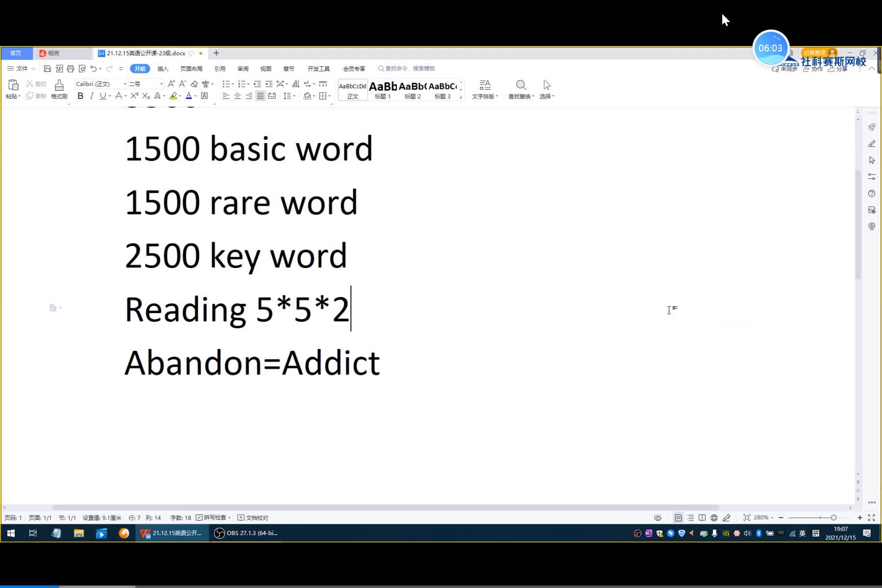
Task: Apply the 标题 1 heading style
Action: pos(383,90)
